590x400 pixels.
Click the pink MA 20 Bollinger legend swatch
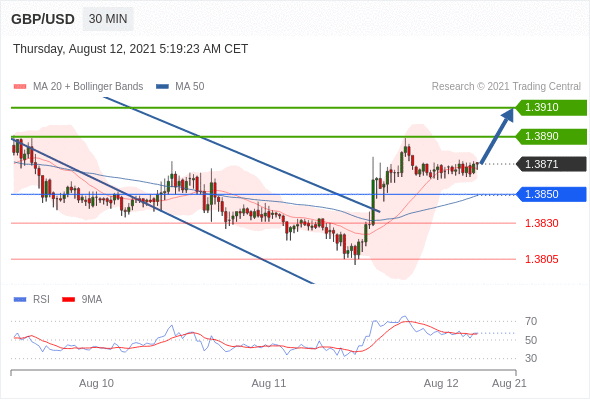[x=20, y=87]
